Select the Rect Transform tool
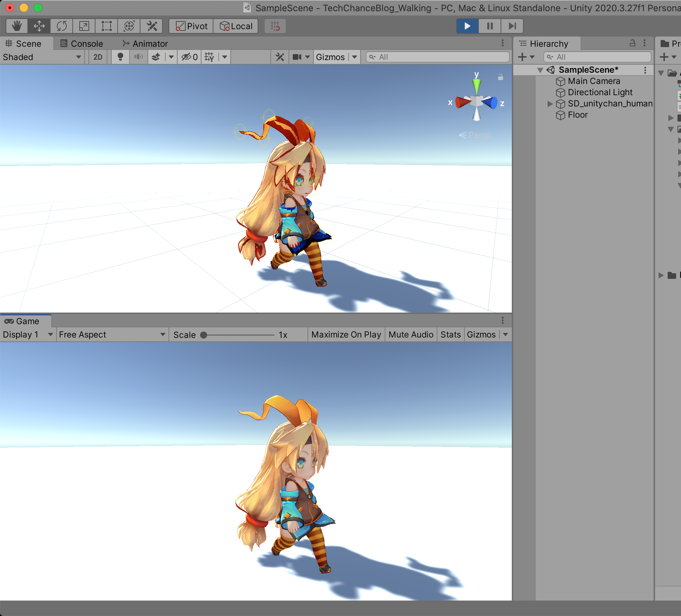 pyautogui.click(x=107, y=26)
